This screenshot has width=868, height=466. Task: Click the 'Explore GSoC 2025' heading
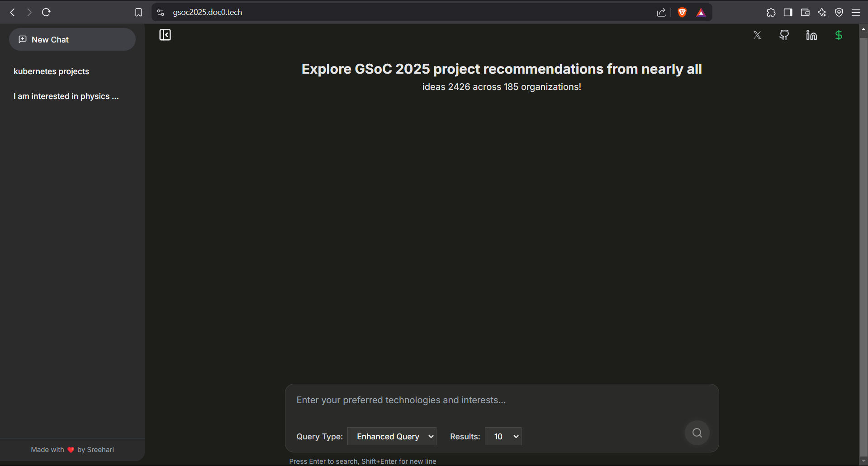[x=502, y=69]
